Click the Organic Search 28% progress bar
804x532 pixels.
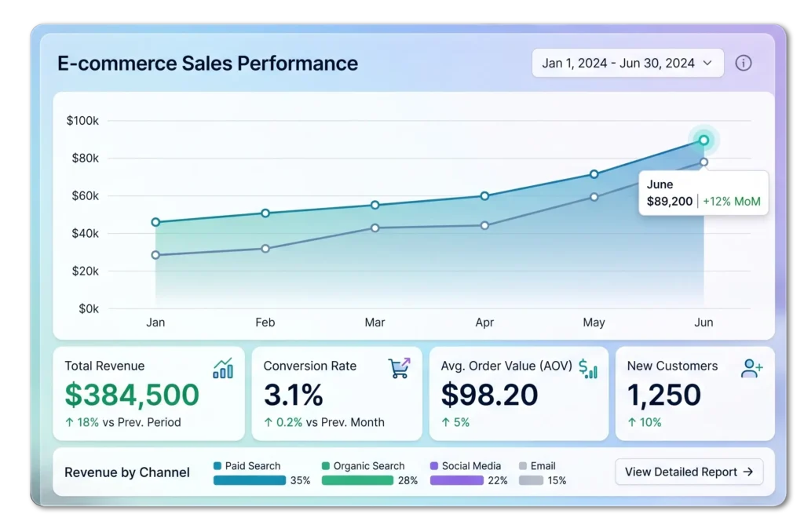coord(357,480)
